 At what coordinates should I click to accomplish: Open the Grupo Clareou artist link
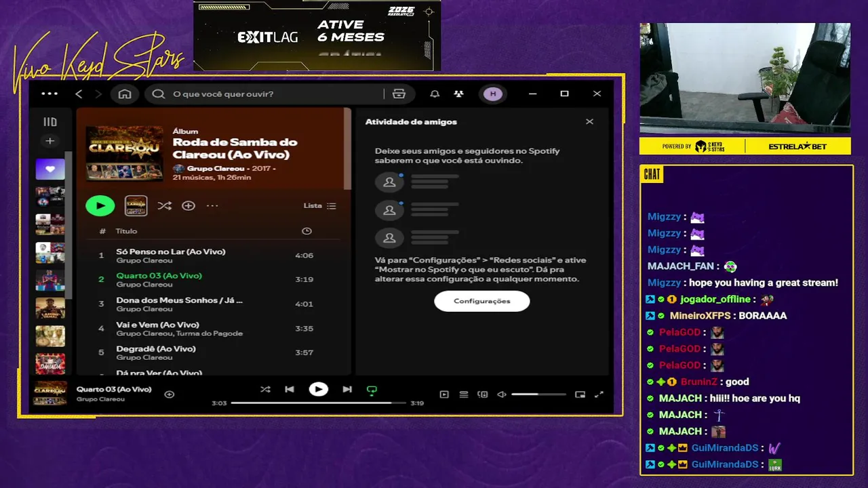(215, 167)
